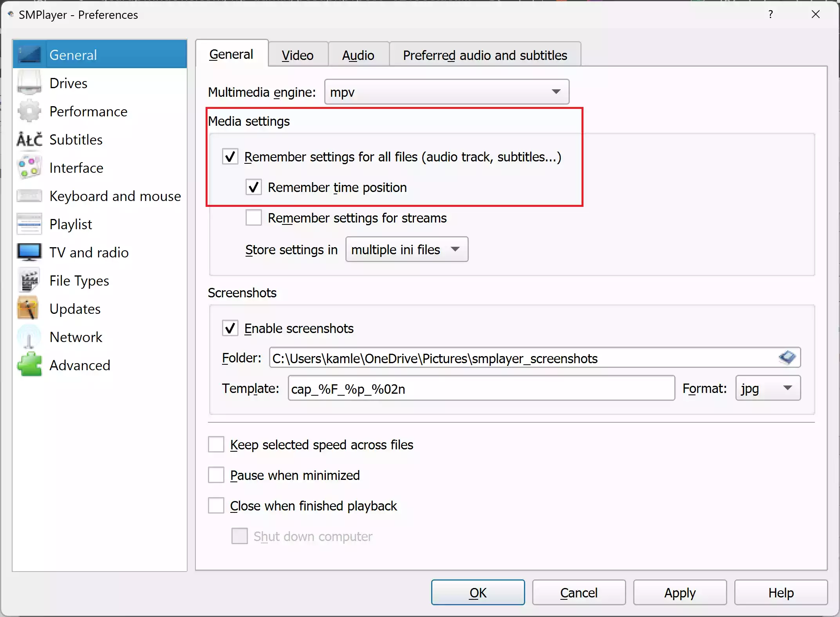Open the Drives settings icon in sidebar

pos(29,83)
